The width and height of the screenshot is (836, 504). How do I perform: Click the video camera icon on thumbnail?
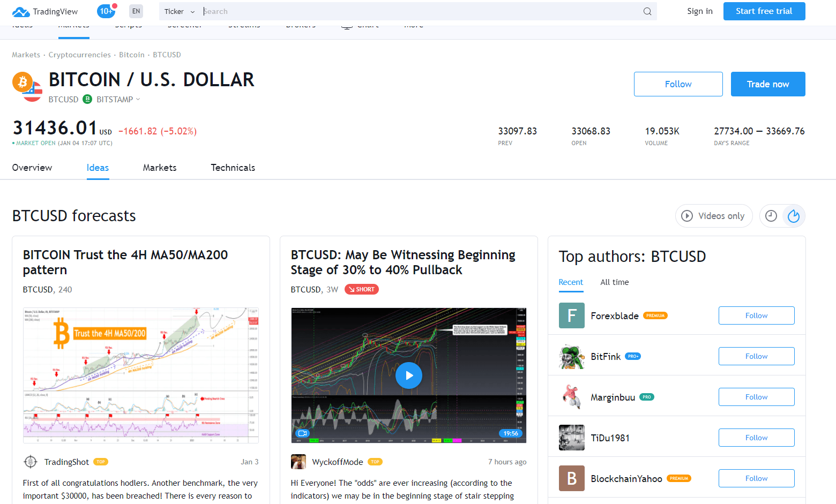pyautogui.click(x=302, y=433)
